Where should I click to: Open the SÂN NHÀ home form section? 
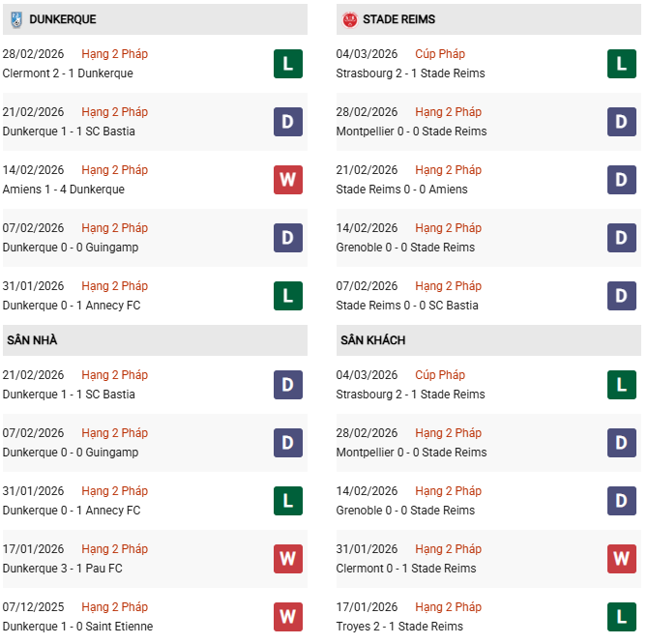(34, 340)
